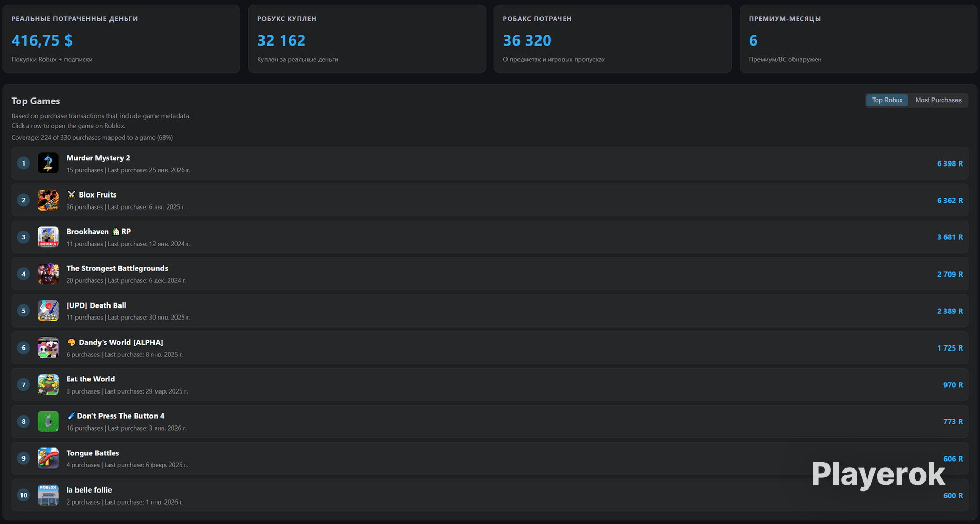Click the la belle follie game icon
The height and width of the screenshot is (524, 980).
[48, 495]
